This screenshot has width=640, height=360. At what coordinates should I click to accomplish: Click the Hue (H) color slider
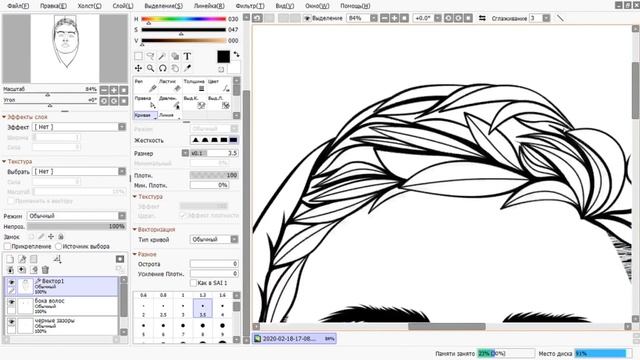point(184,19)
